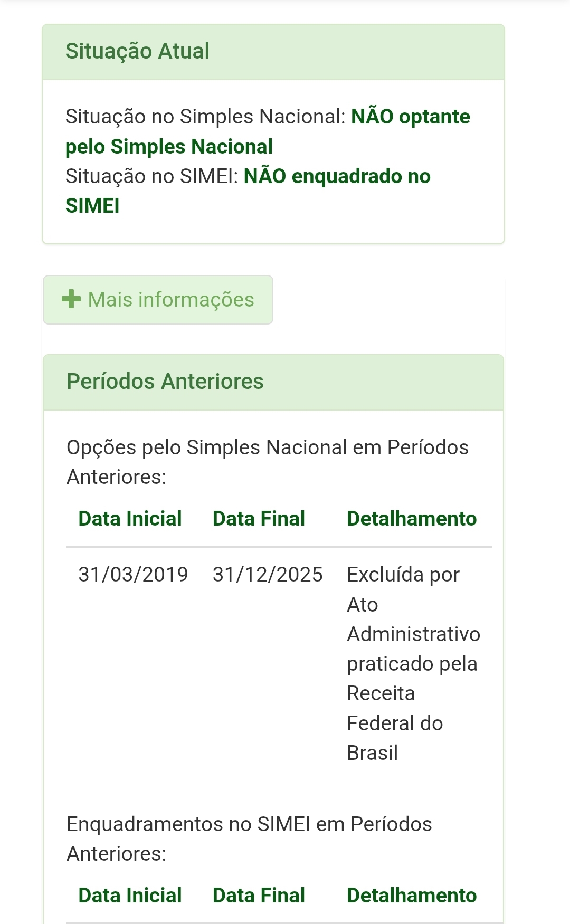Screen dimensions: 570x924
Task: Click Situação no Simples Nacional label
Action: pyautogui.click(x=206, y=117)
